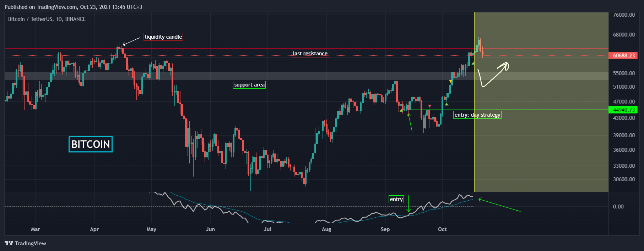
Task: Click the 39000.00 price axis label
Action: 624,135
